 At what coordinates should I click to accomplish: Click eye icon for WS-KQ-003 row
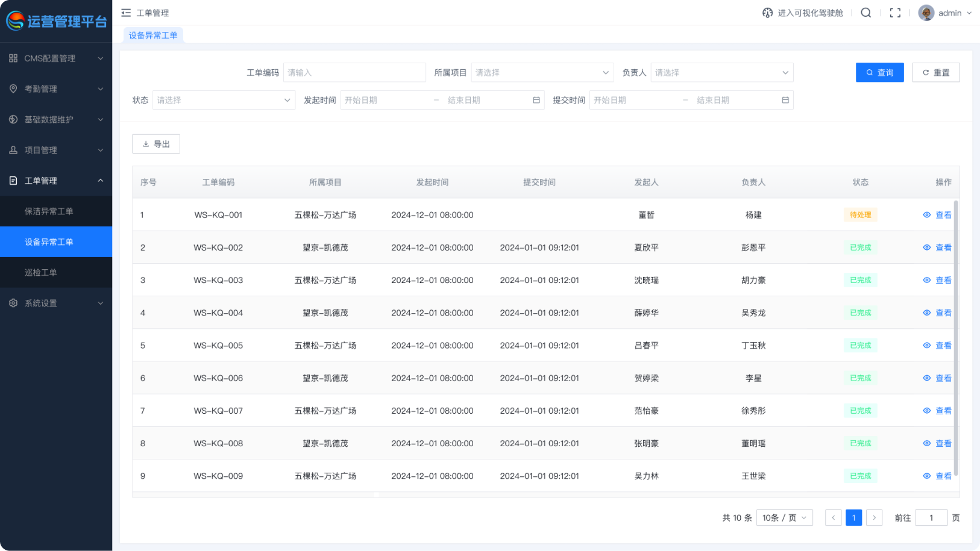(x=927, y=280)
